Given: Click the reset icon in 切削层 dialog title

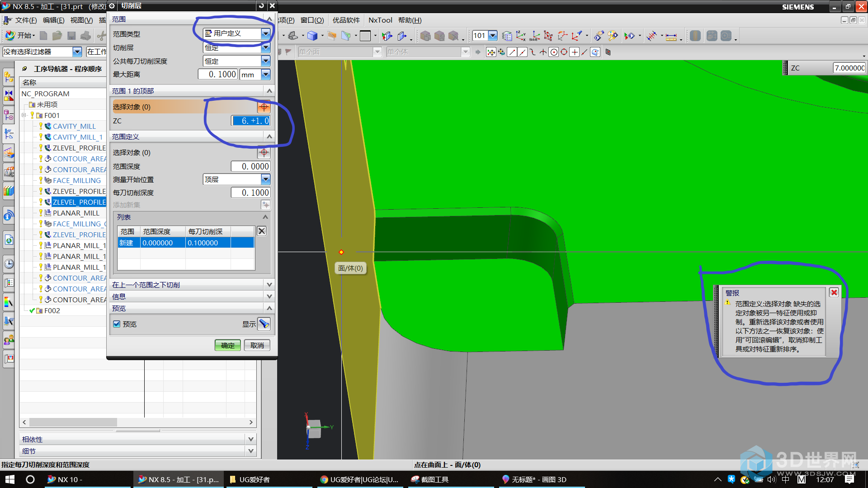Looking at the screenshot, I should pos(261,5).
